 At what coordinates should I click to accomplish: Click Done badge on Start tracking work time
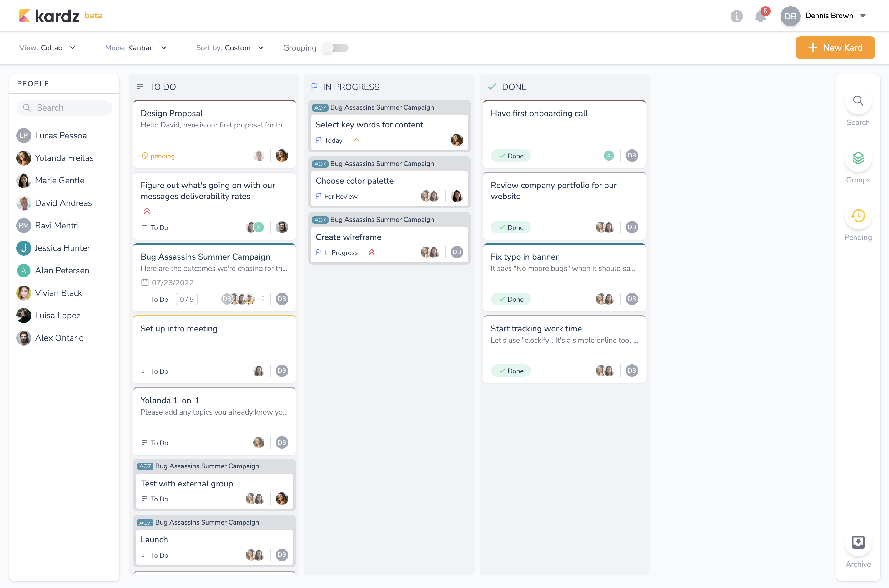pyautogui.click(x=510, y=371)
